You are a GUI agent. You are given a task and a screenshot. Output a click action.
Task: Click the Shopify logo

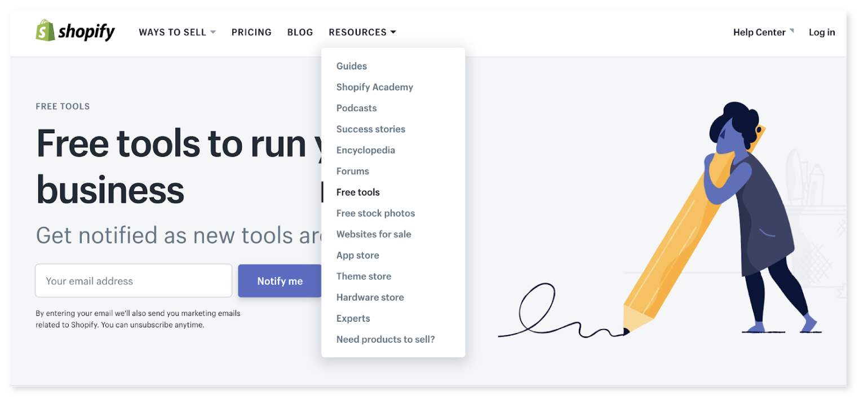point(75,31)
